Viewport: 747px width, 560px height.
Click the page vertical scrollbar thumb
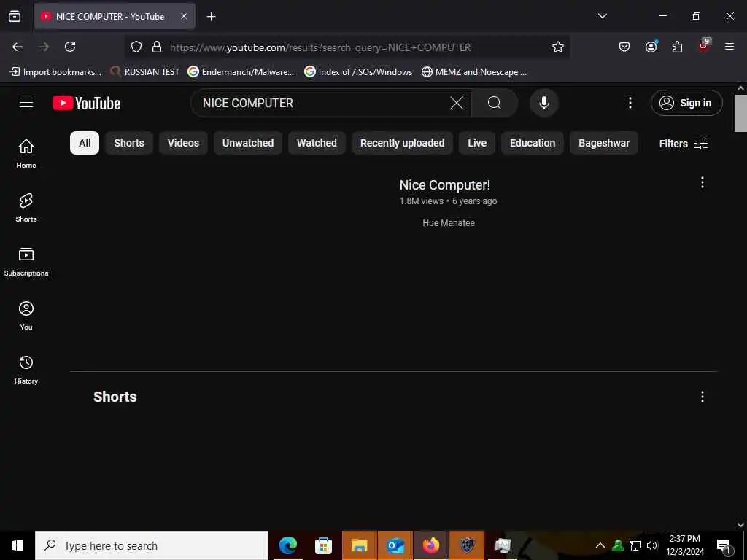pyautogui.click(x=740, y=113)
